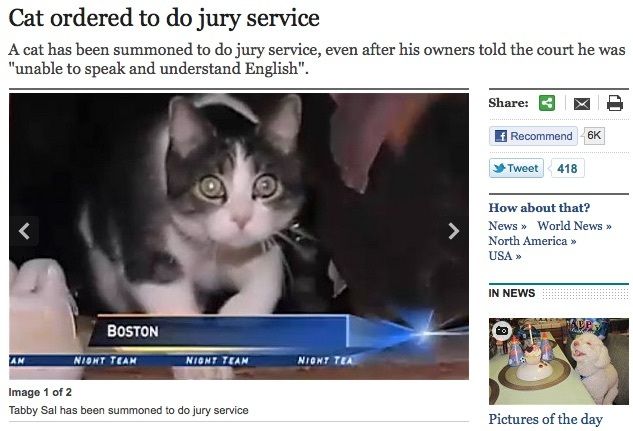Click the camera icon on the dog thumbnail
This screenshot has height=431, width=633.
502,331
